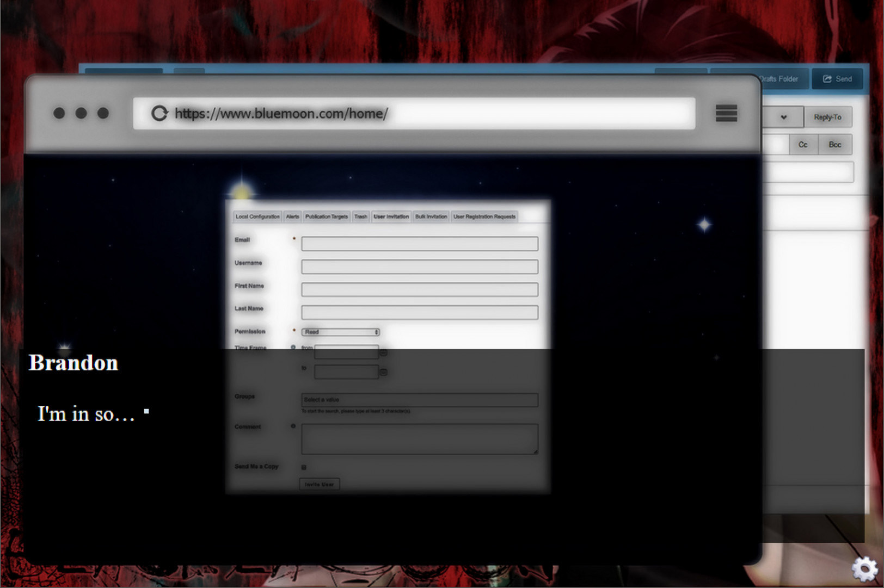Viewport: 884px width, 588px height.
Task: Open the Publication Targets tab
Action: (327, 216)
